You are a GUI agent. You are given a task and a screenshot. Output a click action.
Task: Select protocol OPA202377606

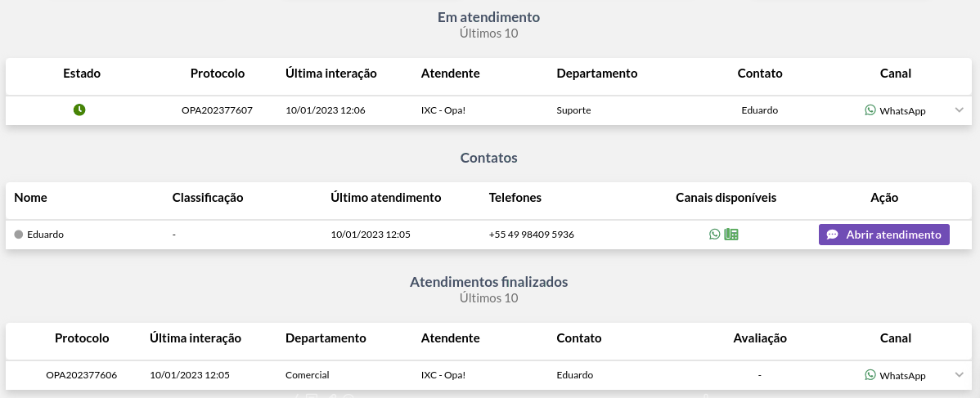click(81, 375)
